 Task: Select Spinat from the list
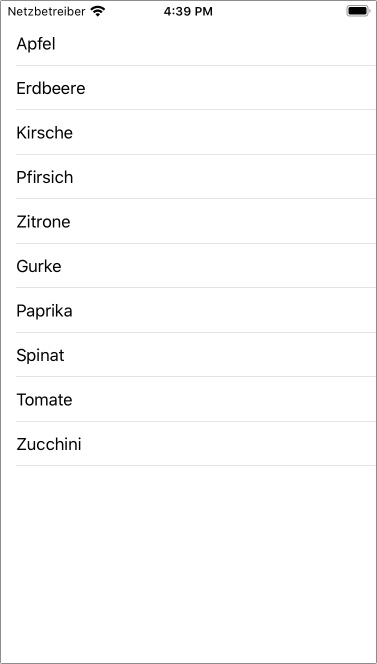click(x=188, y=355)
